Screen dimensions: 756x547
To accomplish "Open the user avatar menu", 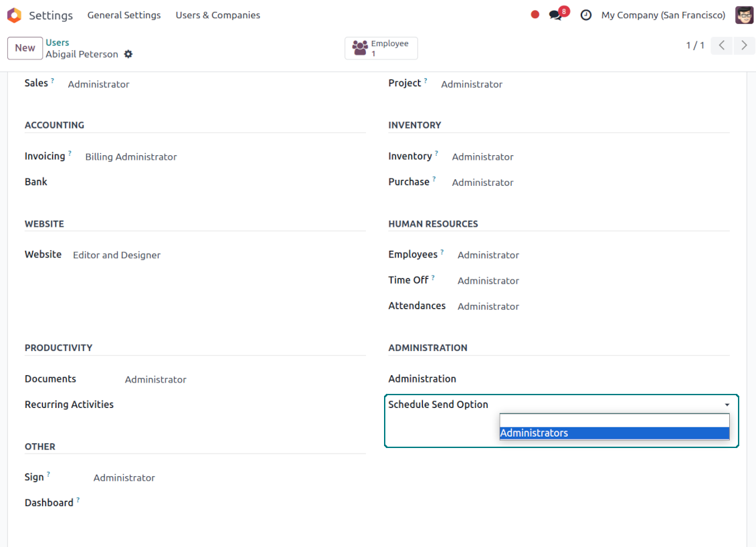I will (744, 15).
